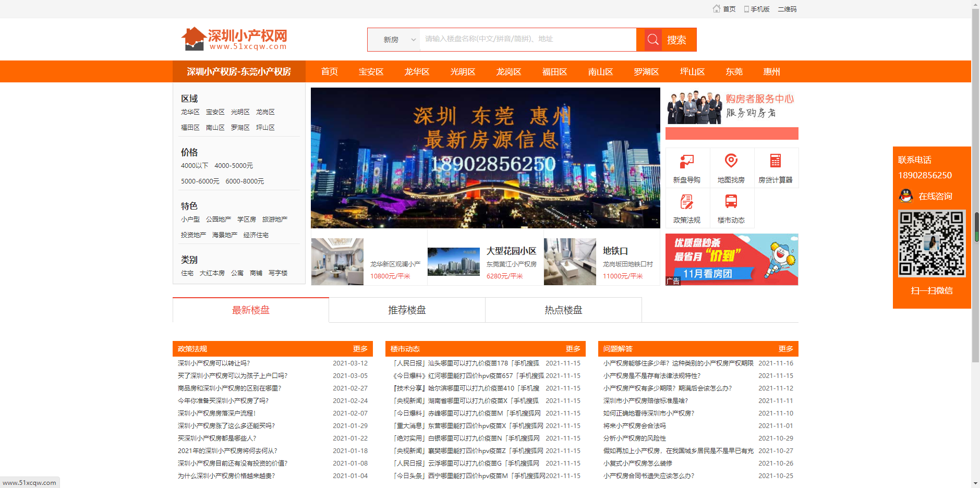Screen dimensions: 980x488
Task: Open the 房贷计算器 calculator icon
Action: [775, 161]
